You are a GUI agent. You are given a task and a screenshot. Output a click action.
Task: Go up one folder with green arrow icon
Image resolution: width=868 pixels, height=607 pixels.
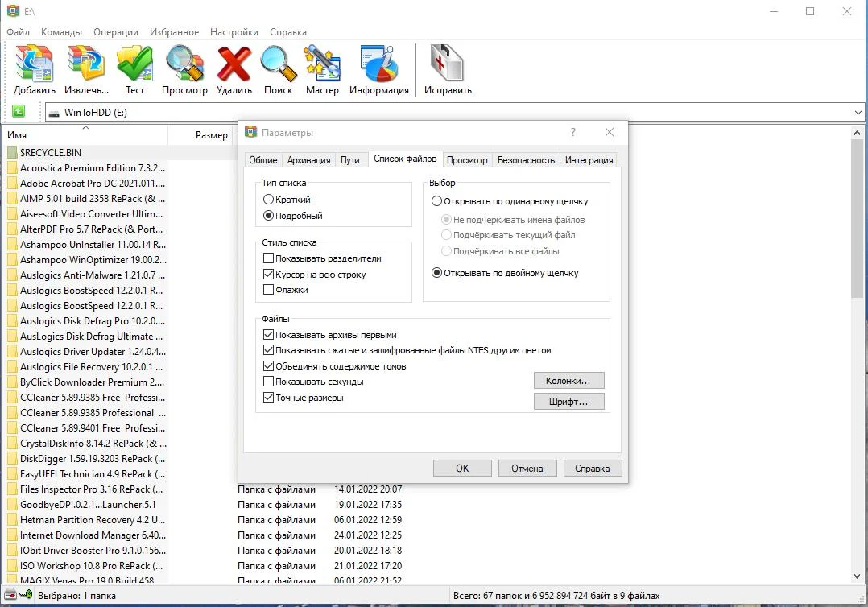19,111
